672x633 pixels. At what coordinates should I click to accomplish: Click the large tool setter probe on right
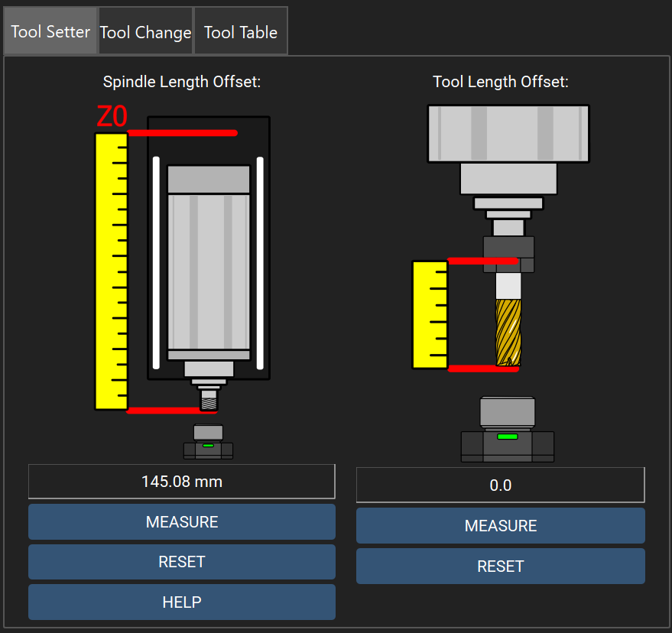(508, 429)
